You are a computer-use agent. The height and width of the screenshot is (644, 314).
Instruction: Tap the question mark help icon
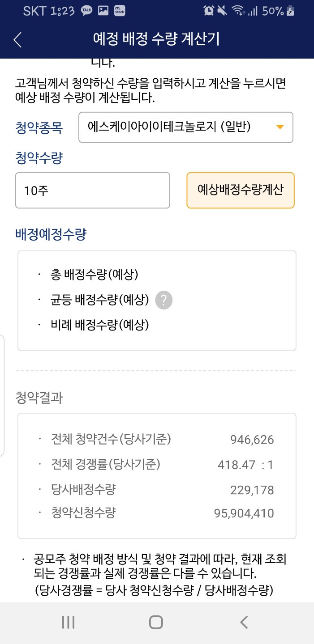tap(164, 300)
